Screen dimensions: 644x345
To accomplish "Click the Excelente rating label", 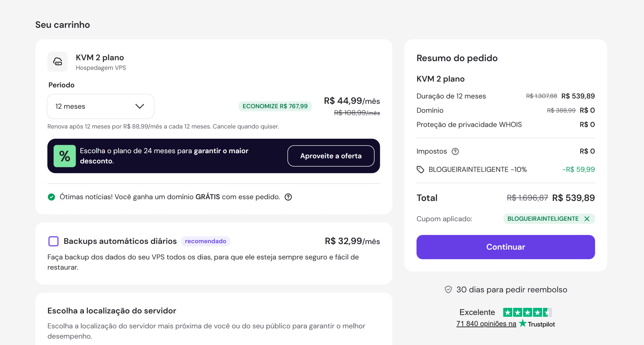I will (477, 312).
